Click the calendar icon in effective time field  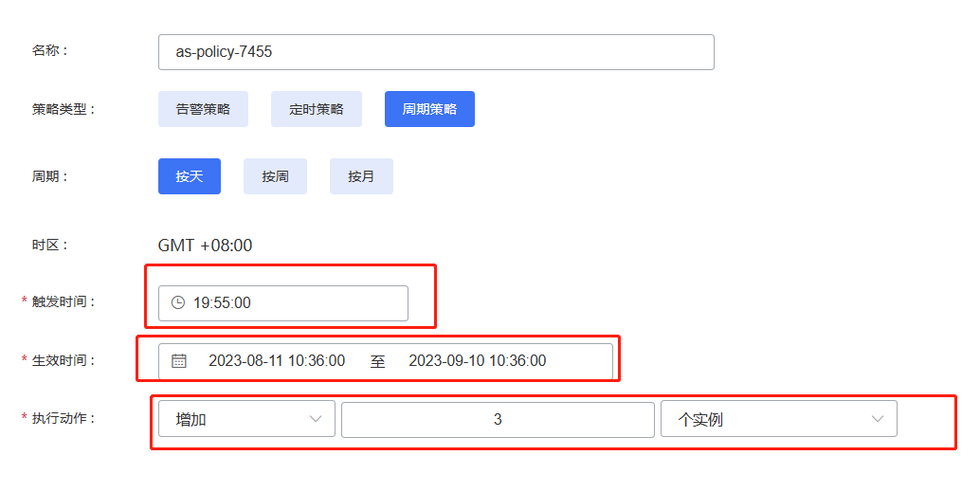[x=179, y=361]
